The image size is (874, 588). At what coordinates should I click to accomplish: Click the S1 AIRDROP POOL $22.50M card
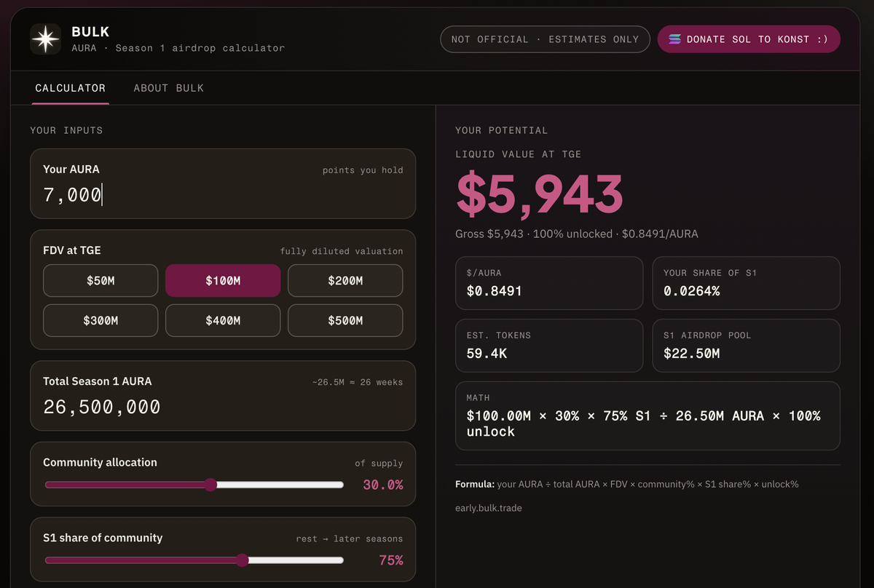[x=746, y=346]
